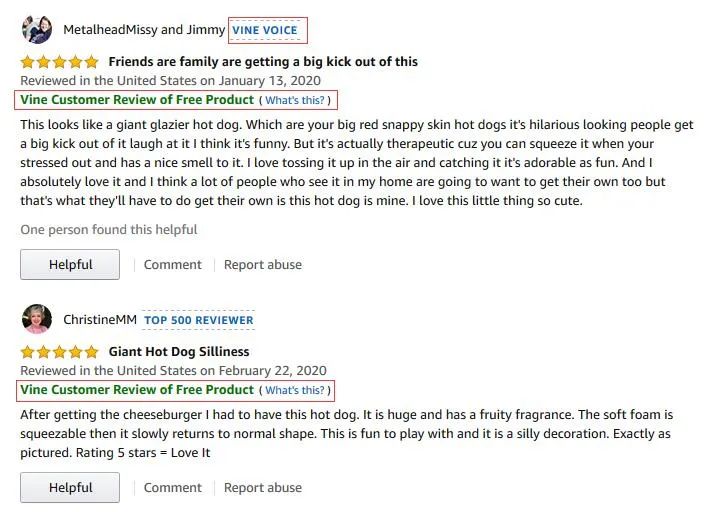Click MetalheadMissy and Jimmy's profile avatar
The width and height of the screenshot is (715, 512).
click(x=37, y=29)
